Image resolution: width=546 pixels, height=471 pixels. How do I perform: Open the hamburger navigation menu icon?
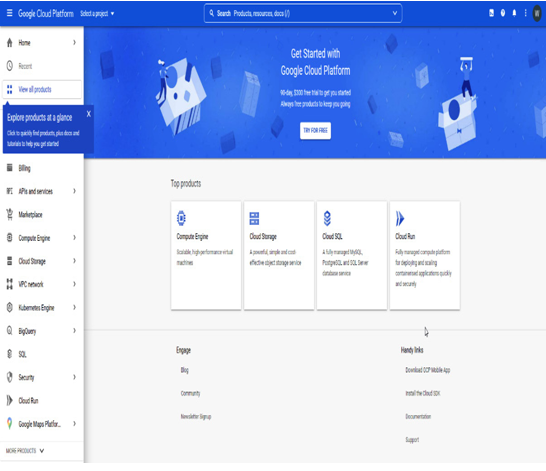point(9,13)
